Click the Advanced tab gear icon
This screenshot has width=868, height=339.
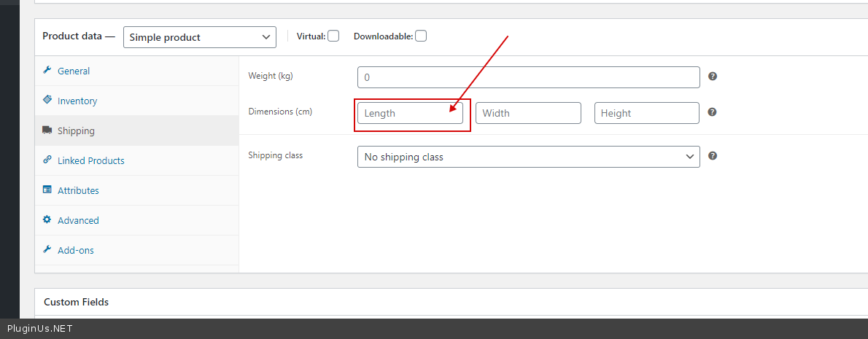(x=47, y=219)
